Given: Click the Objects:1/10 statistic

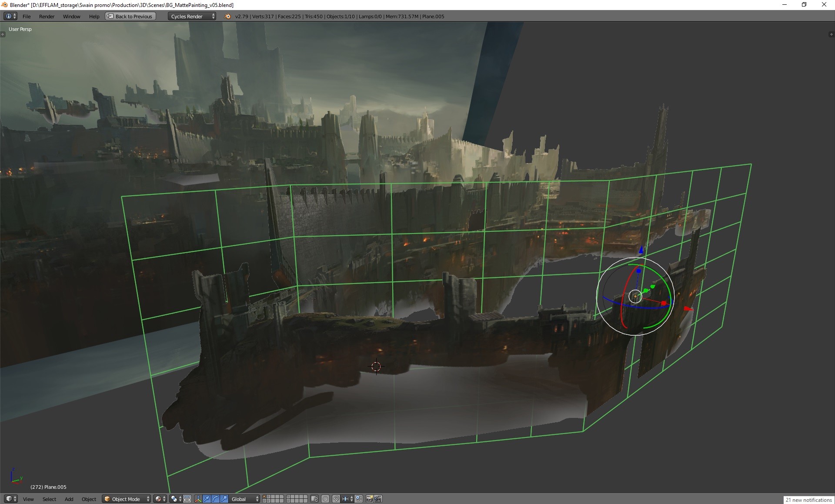Looking at the screenshot, I should point(341,17).
